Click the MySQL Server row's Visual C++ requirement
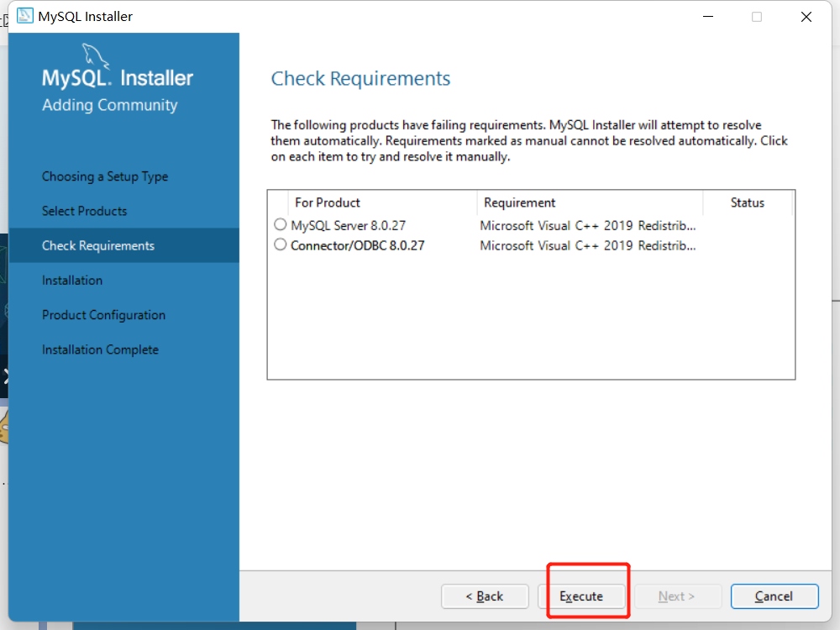Image resolution: width=840 pixels, height=630 pixels. tap(588, 225)
